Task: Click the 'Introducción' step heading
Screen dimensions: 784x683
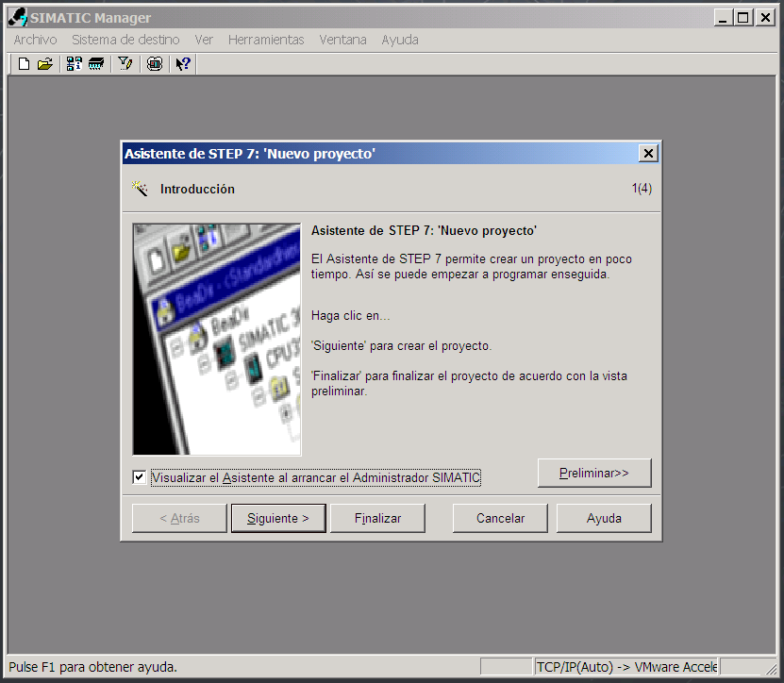Action: click(197, 189)
